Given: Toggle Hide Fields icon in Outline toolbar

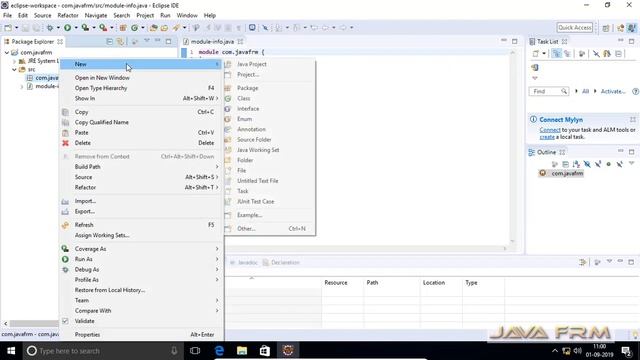Looking at the screenshot, I should point(587,164).
